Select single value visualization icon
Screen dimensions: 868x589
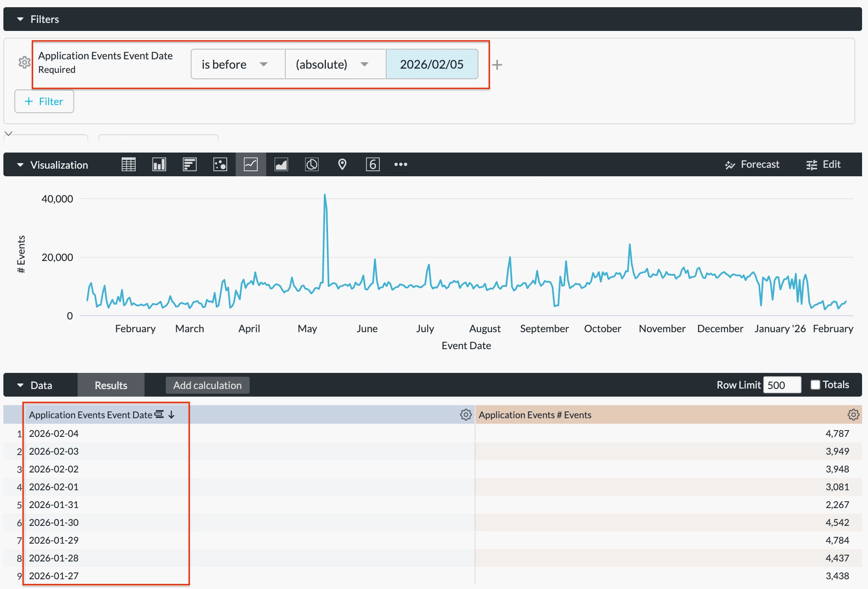pos(373,164)
